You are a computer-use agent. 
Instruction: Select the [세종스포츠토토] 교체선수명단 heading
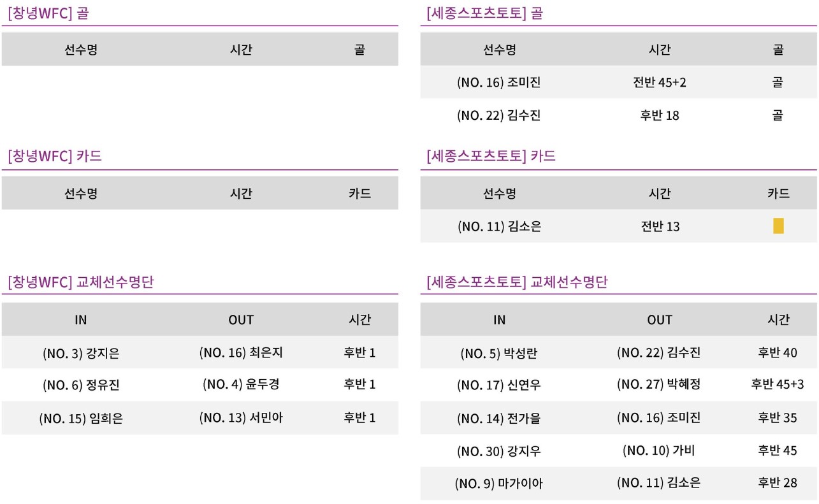point(518,282)
